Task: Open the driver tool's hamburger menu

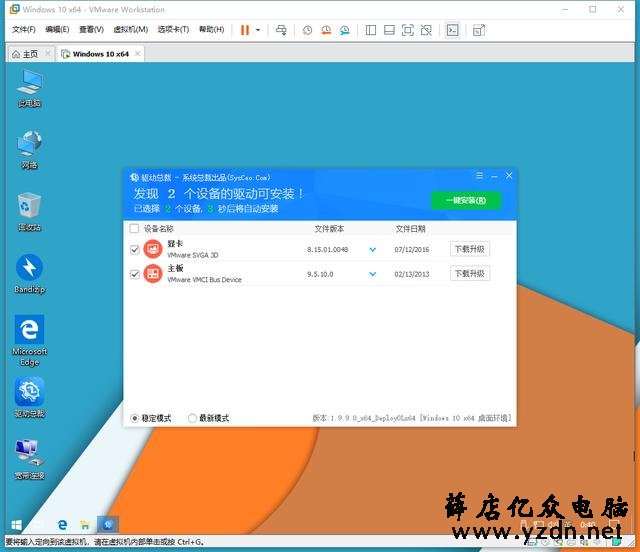Action: [x=480, y=176]
